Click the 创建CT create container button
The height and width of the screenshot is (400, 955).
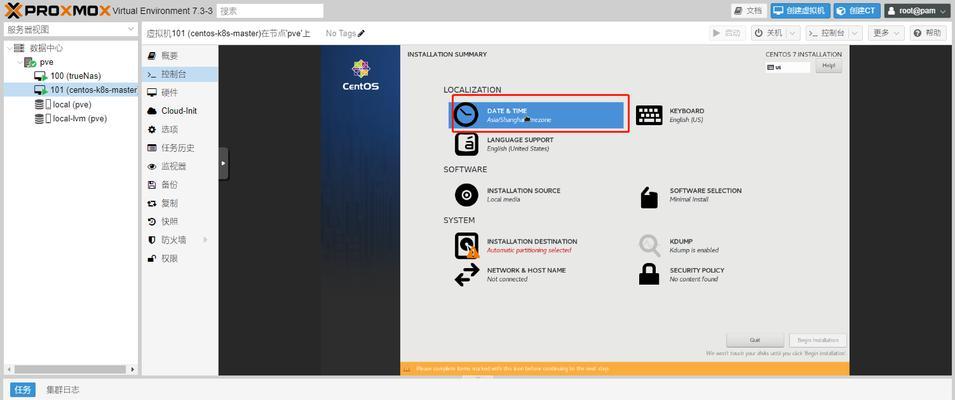[x=857, y=10]
